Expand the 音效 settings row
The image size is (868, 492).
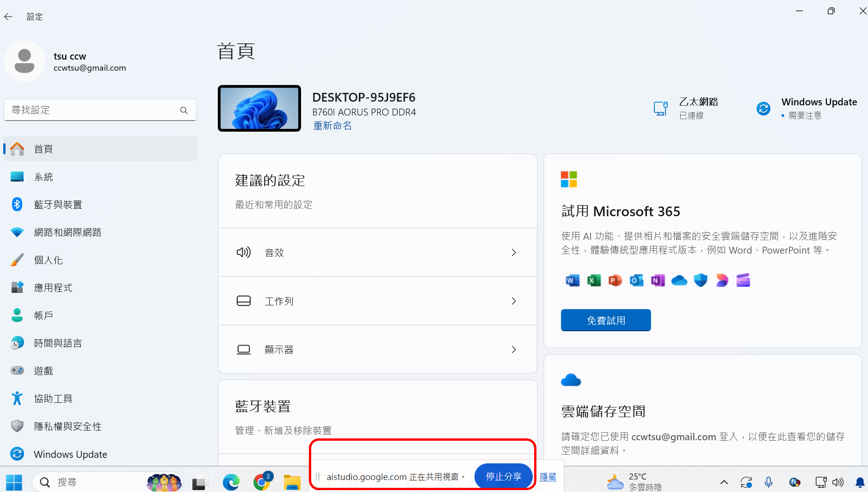click(377, 253)
